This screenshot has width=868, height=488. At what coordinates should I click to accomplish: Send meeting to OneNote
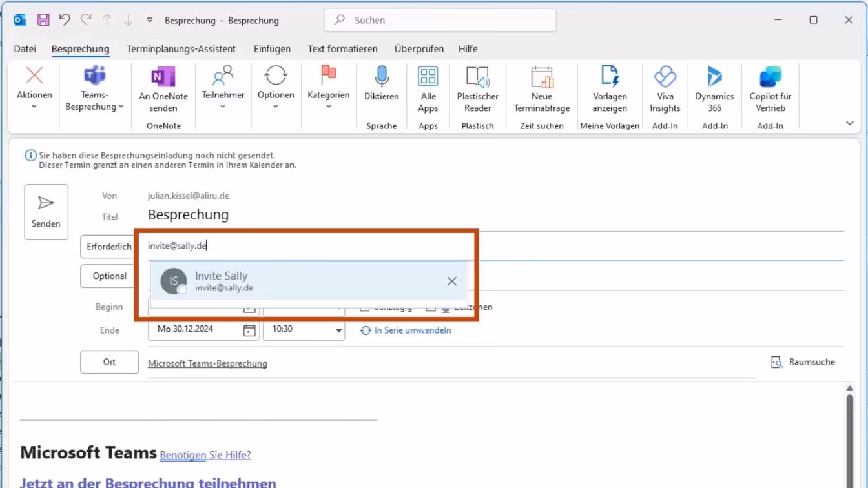(163, 89)
